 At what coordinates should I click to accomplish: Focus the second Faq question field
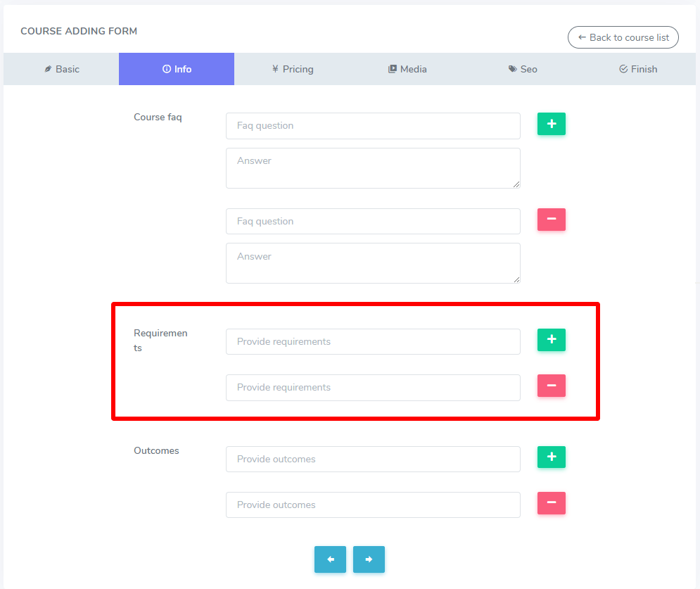click(x=373, y=222)
